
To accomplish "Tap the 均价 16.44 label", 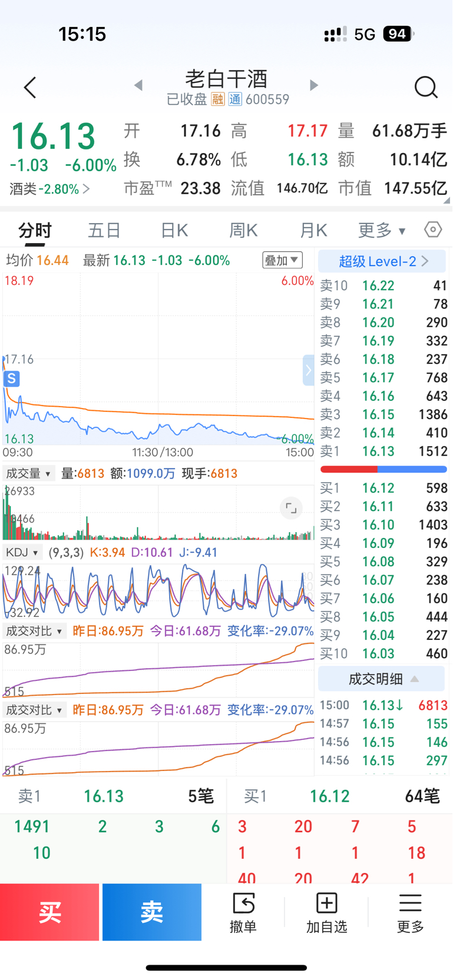I will tap(37, 260).
